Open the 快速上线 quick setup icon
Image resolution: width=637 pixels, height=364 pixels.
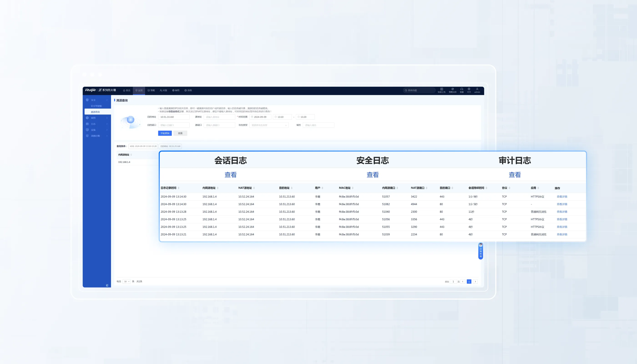(x=442, y=89)
